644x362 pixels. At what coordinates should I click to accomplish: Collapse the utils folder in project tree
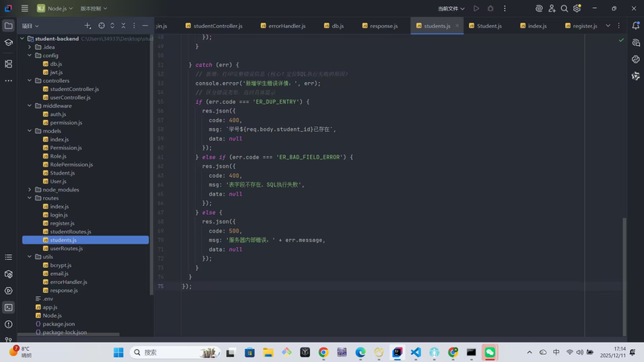pos(30,257)
